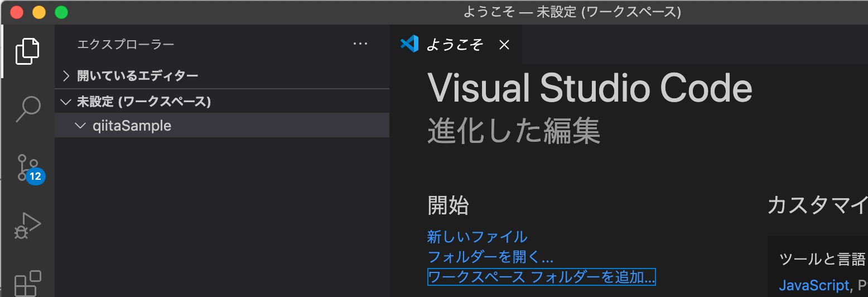Open Source Control with 12 changes
Viewport: 868px width, 297px height.
pyautogui.click(x=28, y=167)
